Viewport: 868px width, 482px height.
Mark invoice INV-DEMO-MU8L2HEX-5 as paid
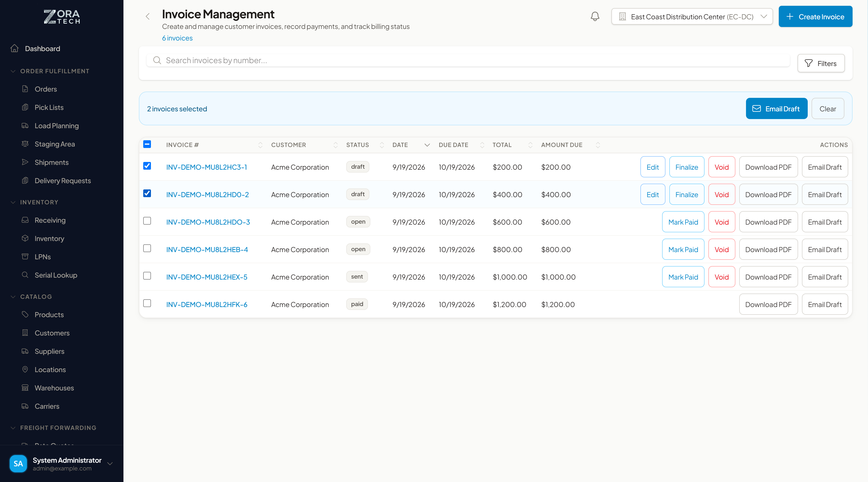(x=683, y=277)
